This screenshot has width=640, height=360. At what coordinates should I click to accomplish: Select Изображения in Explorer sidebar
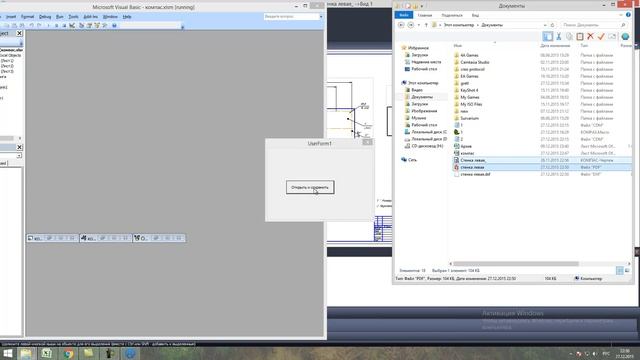(424, 111)
